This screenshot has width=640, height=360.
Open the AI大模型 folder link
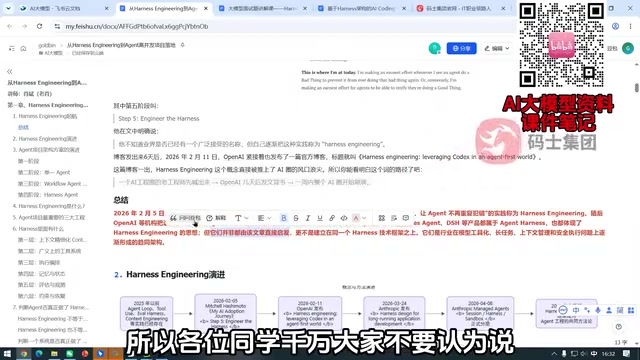coord(51,53)
